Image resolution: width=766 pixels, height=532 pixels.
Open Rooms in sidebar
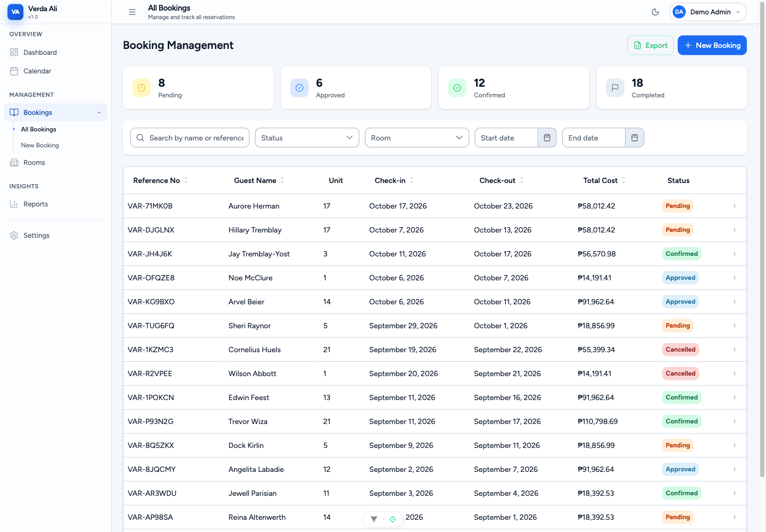point(55,162)
